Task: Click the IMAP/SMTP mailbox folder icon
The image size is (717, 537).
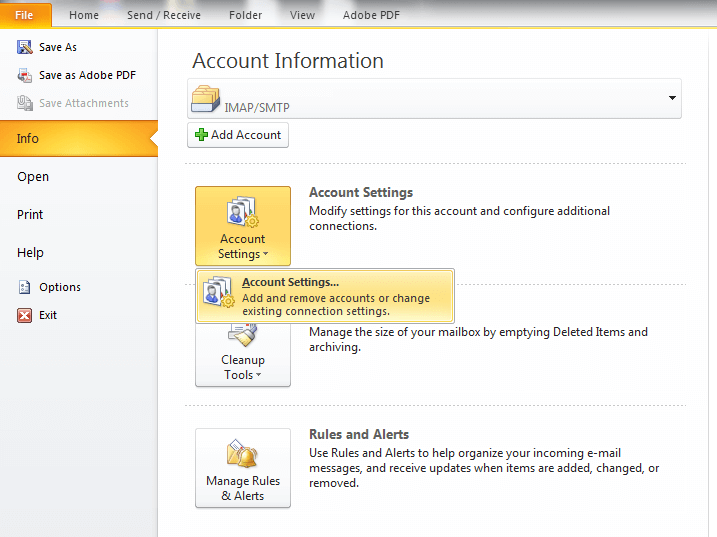Action: tap(205, 99)
